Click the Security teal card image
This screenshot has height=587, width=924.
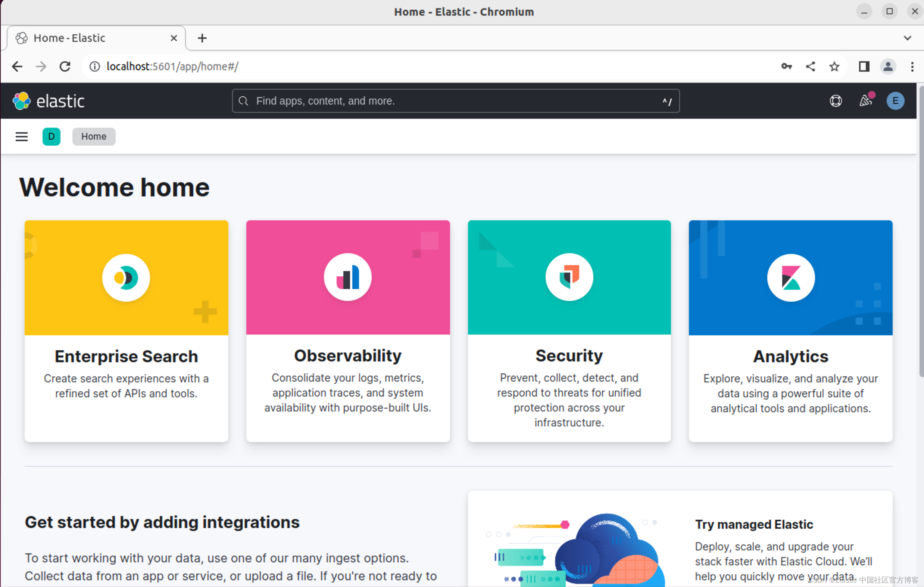pyautogui.click(x=569, y=277)
